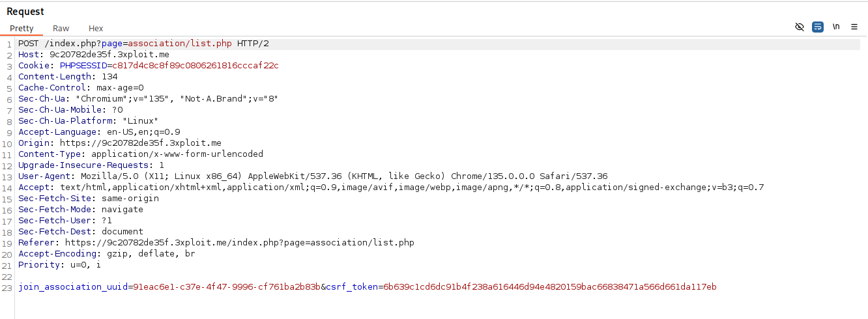Click line number 23 in the gutter
The image size is (868, 319).
8,287
